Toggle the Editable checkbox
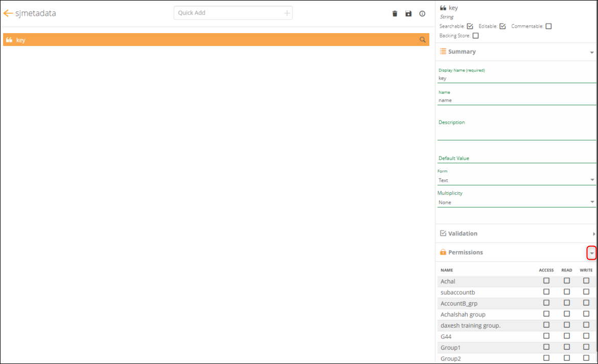This screenshot has width=598, height=364. tap(502, 26)
